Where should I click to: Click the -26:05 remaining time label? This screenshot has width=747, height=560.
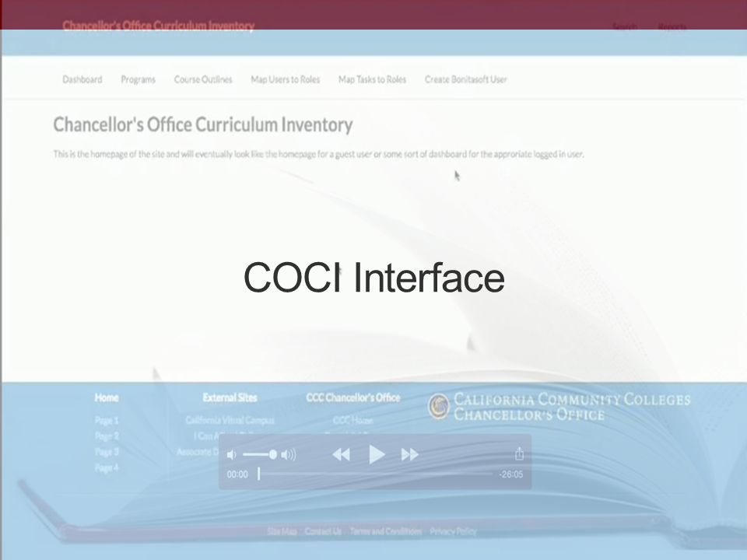click(x=510, y=474)
